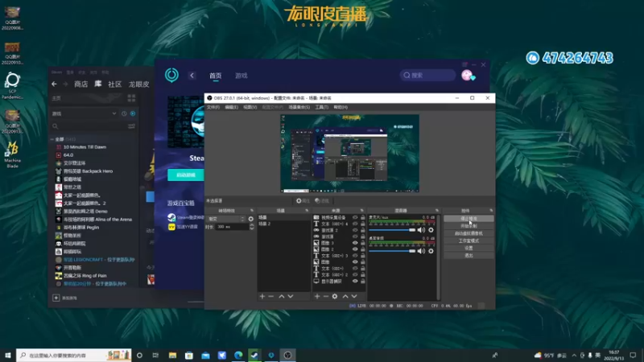The image size is (644, 362).
Task: Move source down in Sources panel
Action: pyautogui.click(x=354, y=296)
